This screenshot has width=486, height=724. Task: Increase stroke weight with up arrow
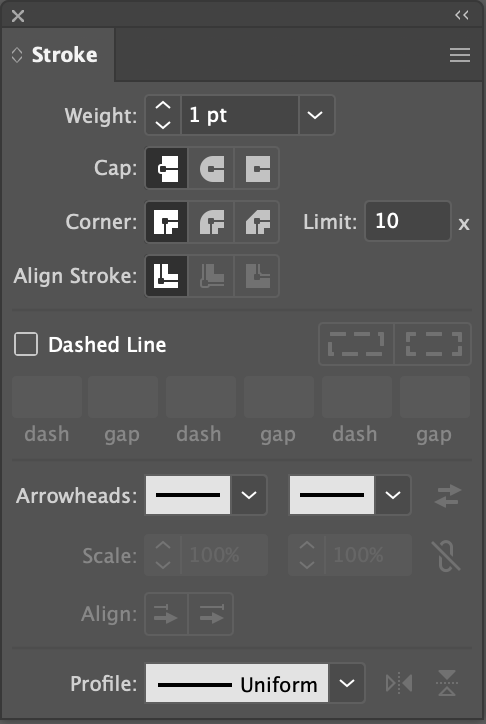pyautogui.click(x=163, y=106)
